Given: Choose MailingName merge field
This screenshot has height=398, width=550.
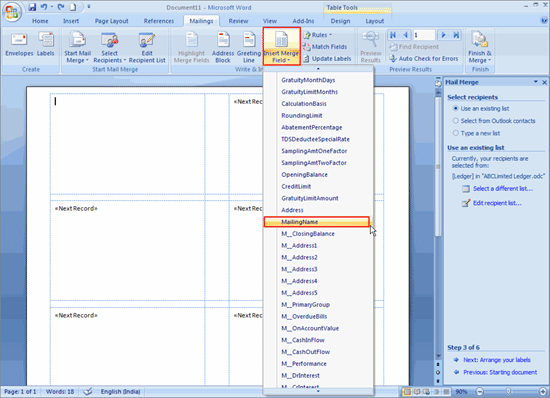Looking at the screenshot, I should [316, 222].
